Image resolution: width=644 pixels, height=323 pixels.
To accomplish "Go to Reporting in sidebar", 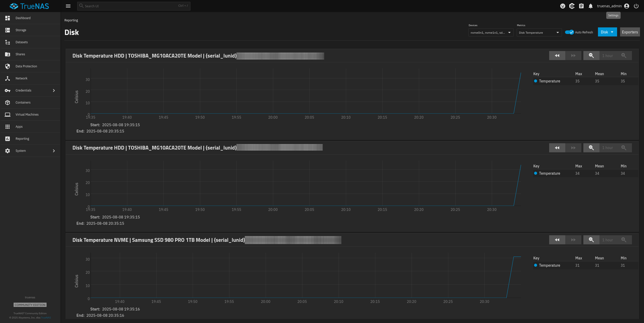I will pos(30,139).
